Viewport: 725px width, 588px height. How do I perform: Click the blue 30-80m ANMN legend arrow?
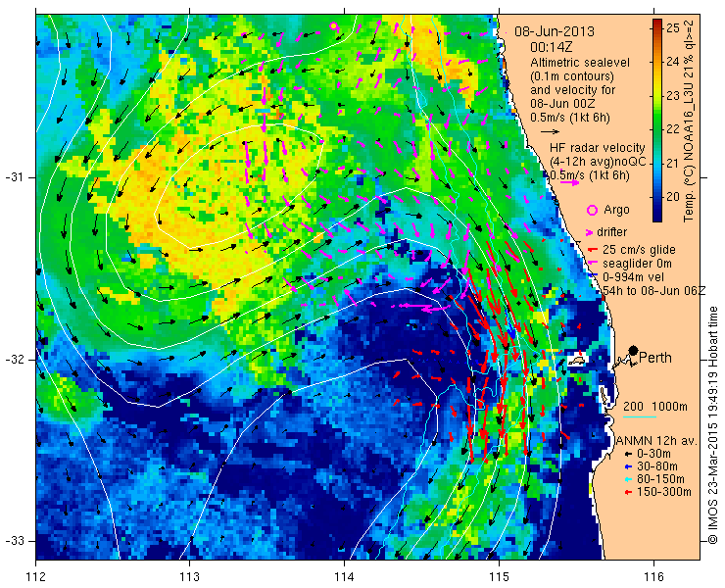click(x=628, y=466)
